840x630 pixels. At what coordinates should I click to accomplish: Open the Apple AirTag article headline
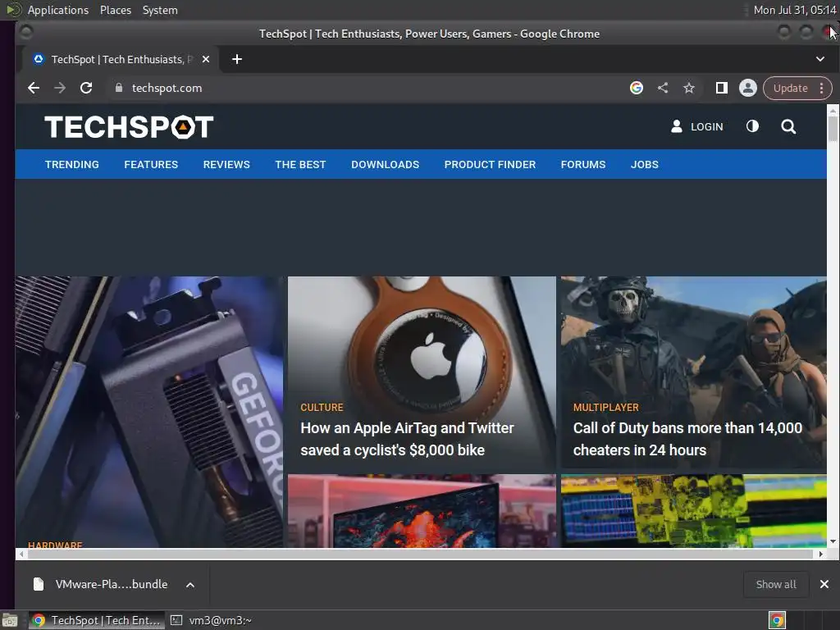click(407, 440)
